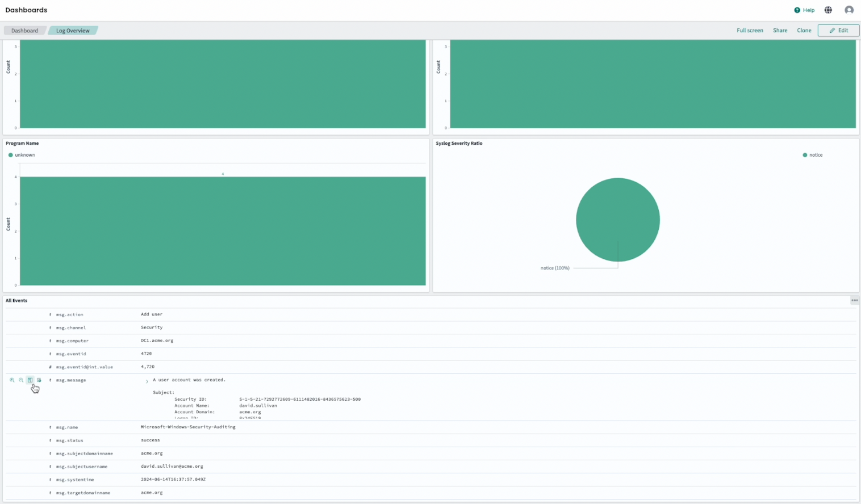Viewport: 861px width, 504px height.
Task: Open All Events panel options menu
Action: point(854,300)
